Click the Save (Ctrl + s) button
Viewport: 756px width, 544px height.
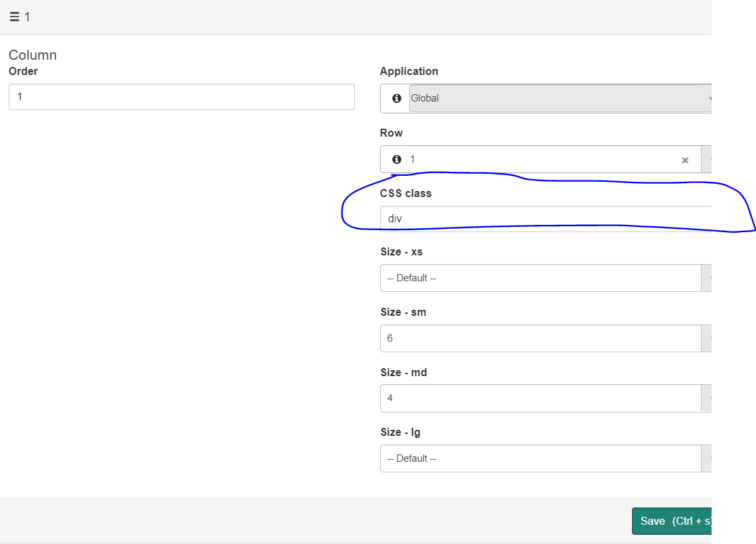[672, 521]
